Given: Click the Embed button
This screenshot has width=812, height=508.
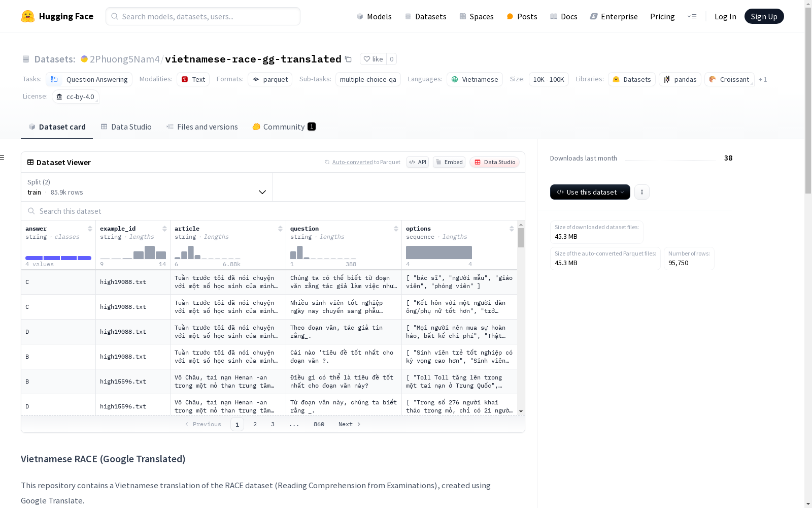Looking at the screenshot, I should click(449, 162).
